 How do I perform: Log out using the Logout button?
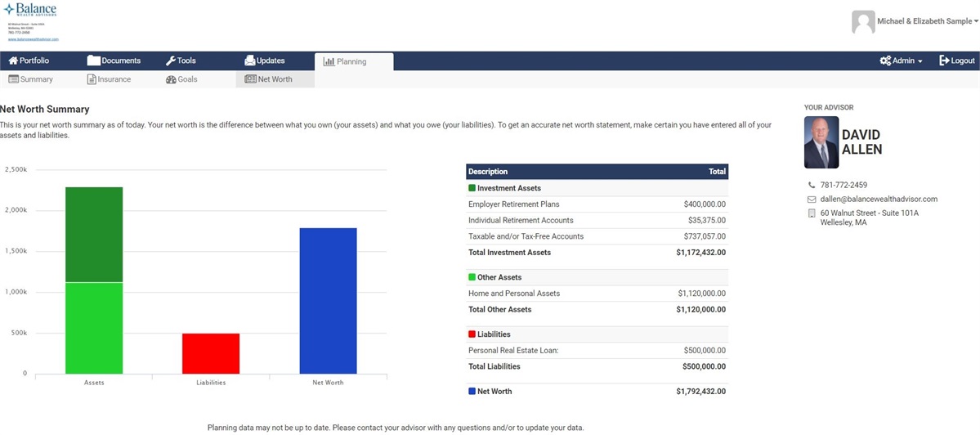(957, 61)
